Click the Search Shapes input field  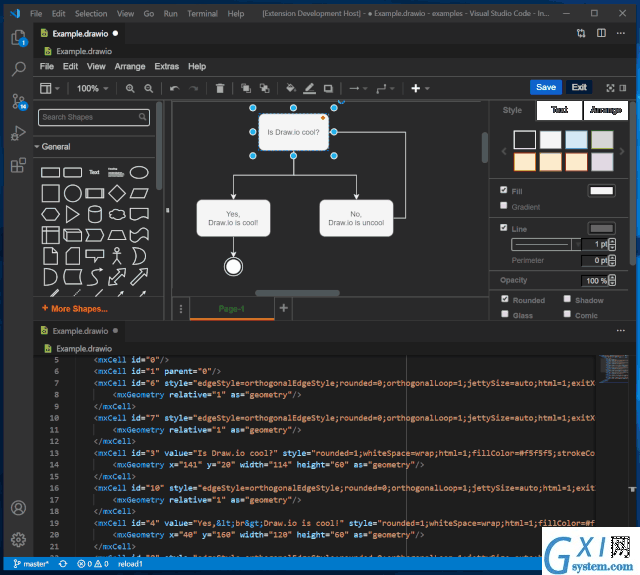[94, 117]
